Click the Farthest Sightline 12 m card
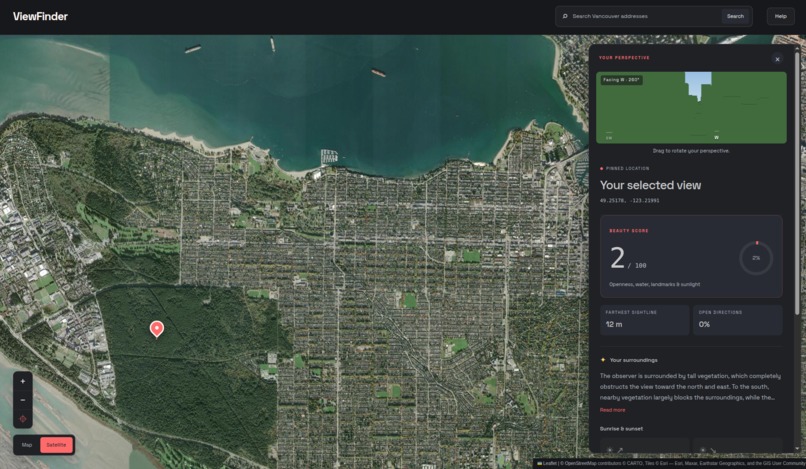 (645, 320)
